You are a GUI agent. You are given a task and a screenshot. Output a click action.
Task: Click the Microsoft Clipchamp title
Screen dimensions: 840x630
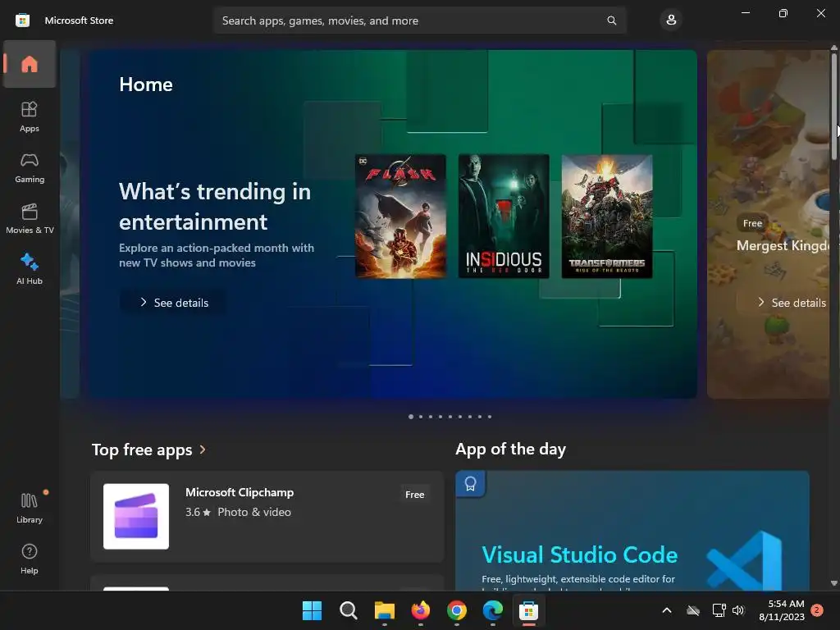[240, 492]
